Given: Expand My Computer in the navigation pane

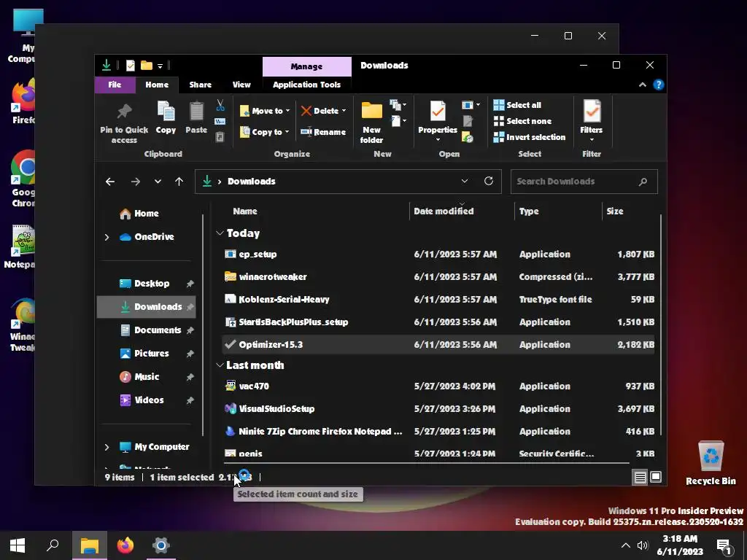Looking at the screenshot, I should tap(107, 447).
